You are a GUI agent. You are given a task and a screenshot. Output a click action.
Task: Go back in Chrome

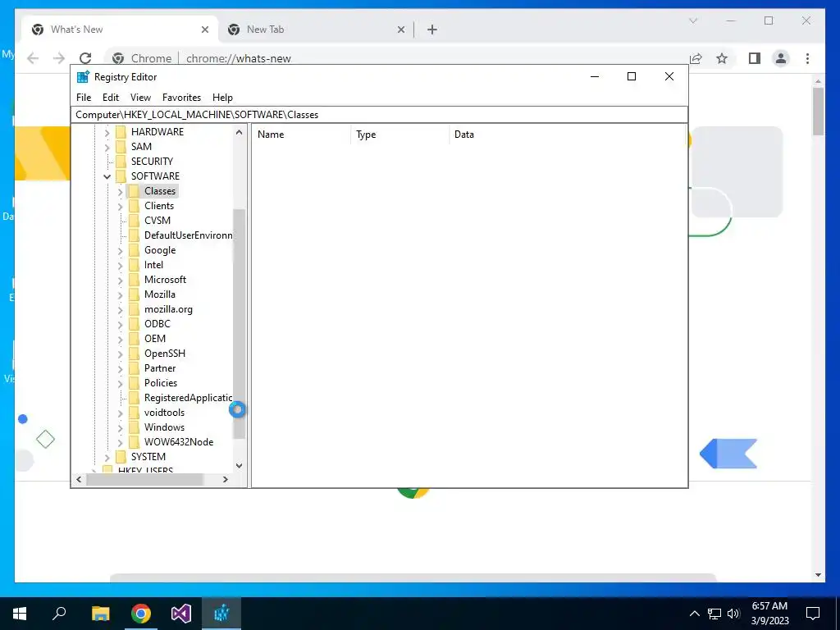[33, 58]
